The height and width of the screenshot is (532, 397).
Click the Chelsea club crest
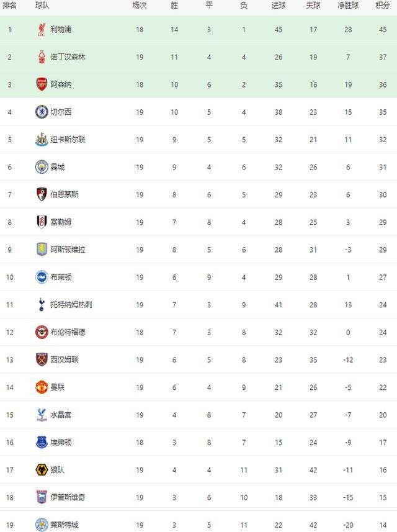[42, 112]
